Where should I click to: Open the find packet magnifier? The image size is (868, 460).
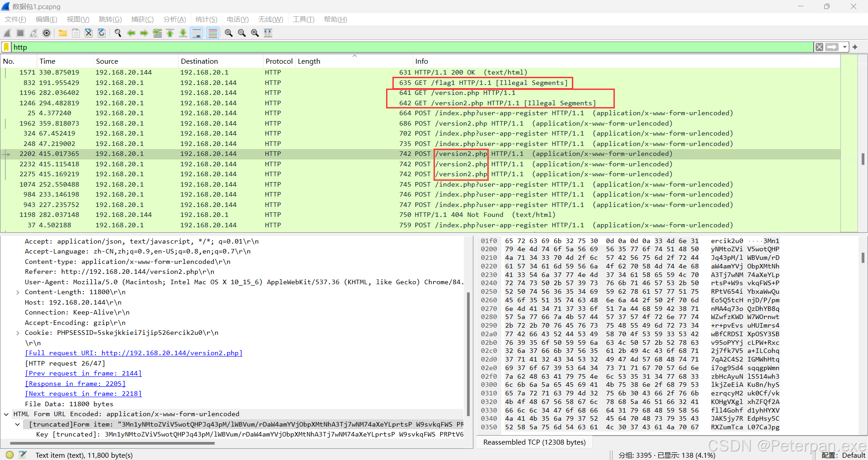(x=118, y=33)
